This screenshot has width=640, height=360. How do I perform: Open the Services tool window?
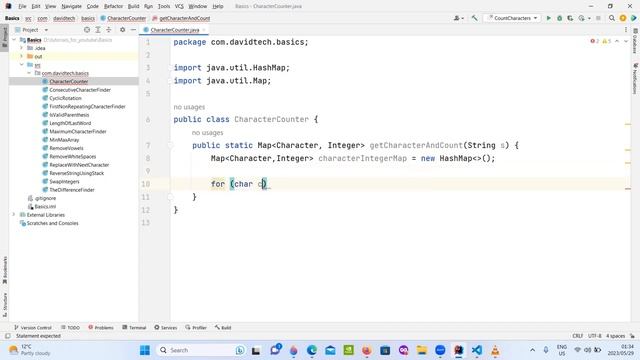[x=166, y=327]
